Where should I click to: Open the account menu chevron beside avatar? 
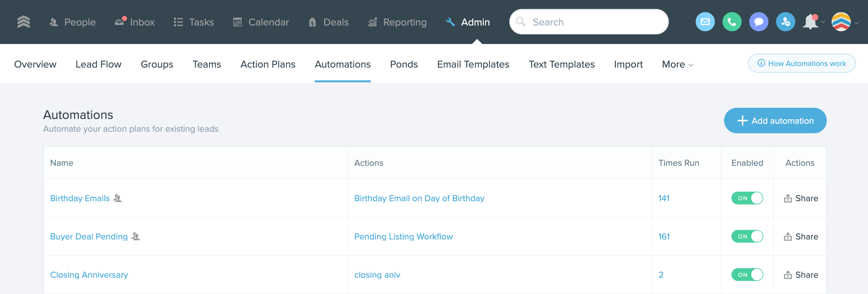pos(856,23)
